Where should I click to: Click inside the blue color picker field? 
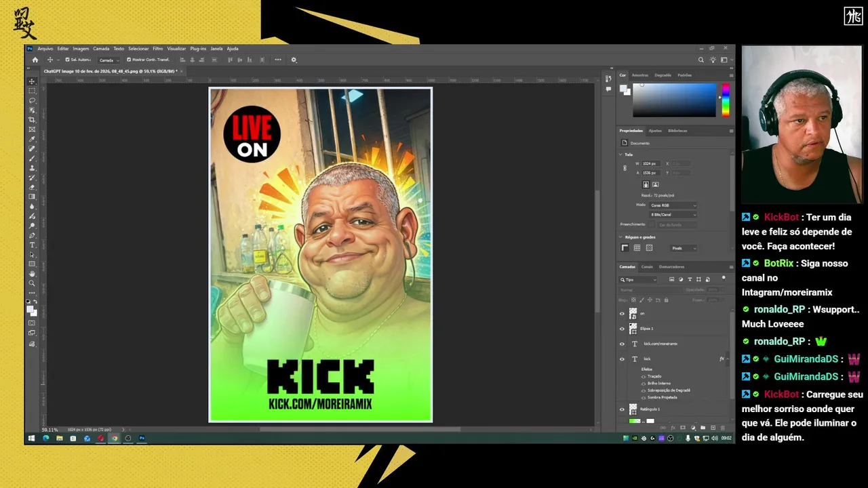[x=674, y=100]
